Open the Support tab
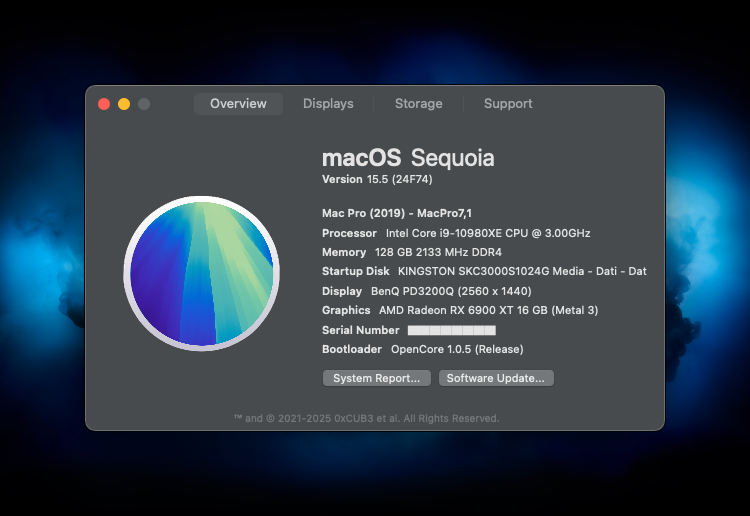 pos(508,104)
